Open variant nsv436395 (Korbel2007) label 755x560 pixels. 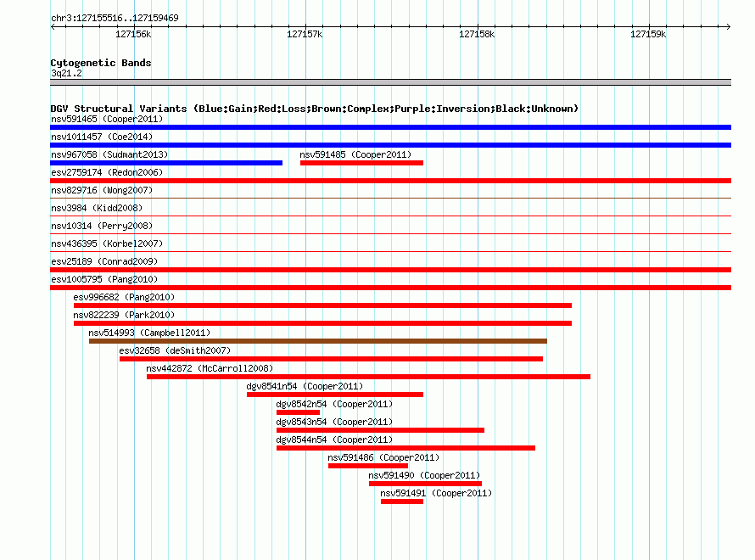(x=107, y=244)
